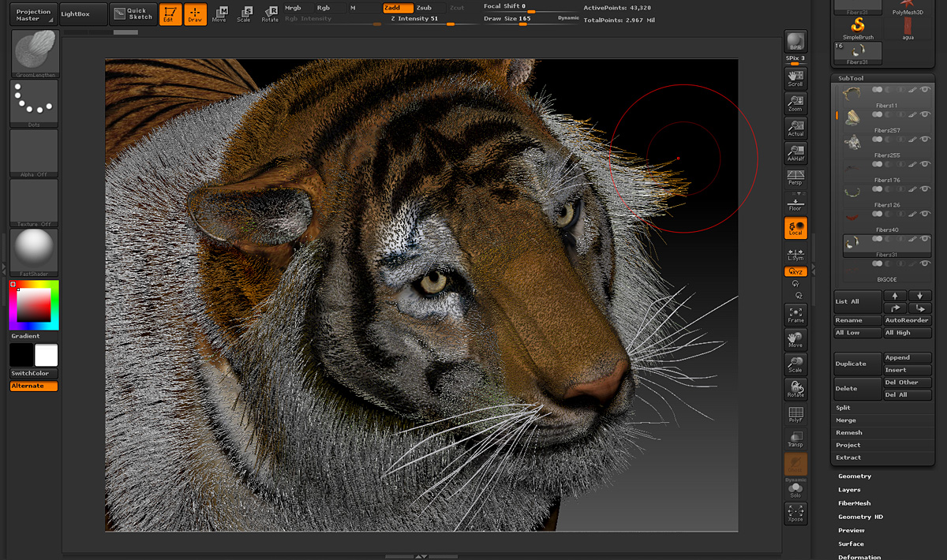Screen dimensions: 947x560
Task: Click the right-shelf Rotate navigation icon
Action: coord(795,389)
